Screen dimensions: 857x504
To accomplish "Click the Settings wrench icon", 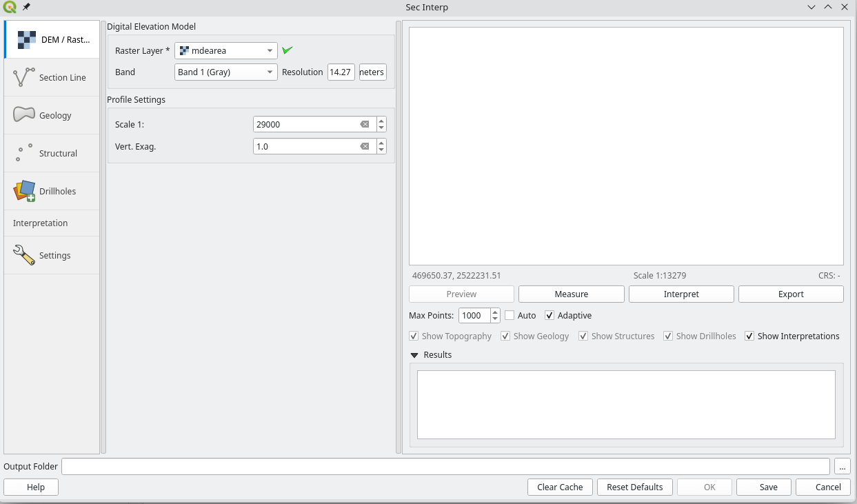I will [23, 255].
